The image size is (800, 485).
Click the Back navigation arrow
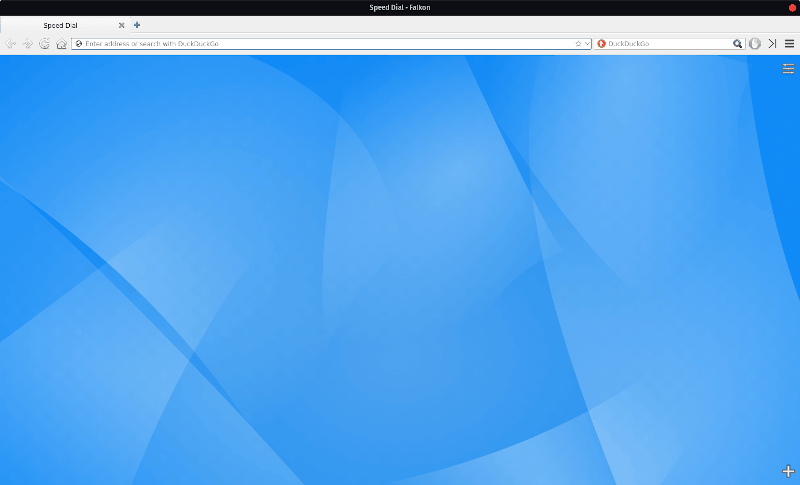pos(10,44)
